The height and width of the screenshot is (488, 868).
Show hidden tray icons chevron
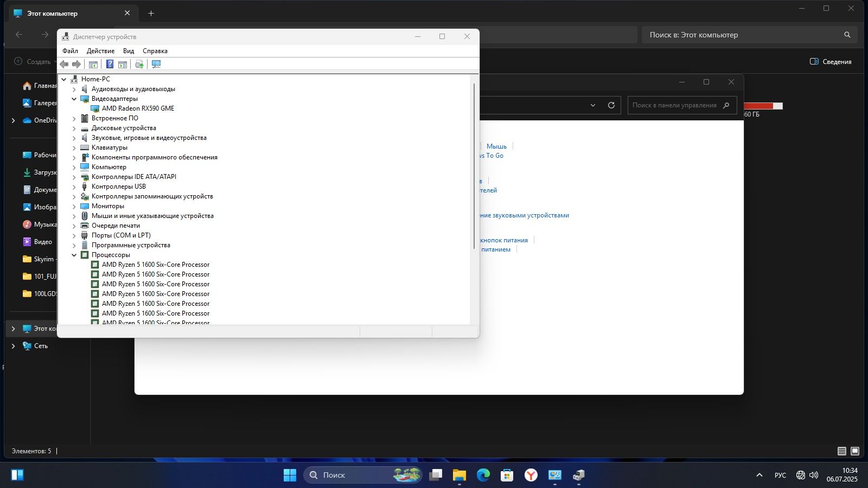(x=759, y=475)
